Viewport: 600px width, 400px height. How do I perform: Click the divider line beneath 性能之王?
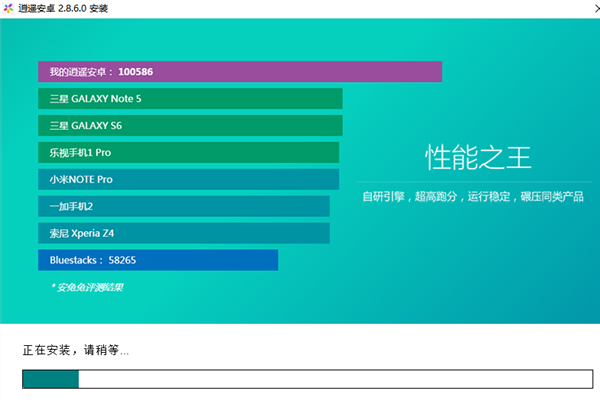(x=475, y=184)
